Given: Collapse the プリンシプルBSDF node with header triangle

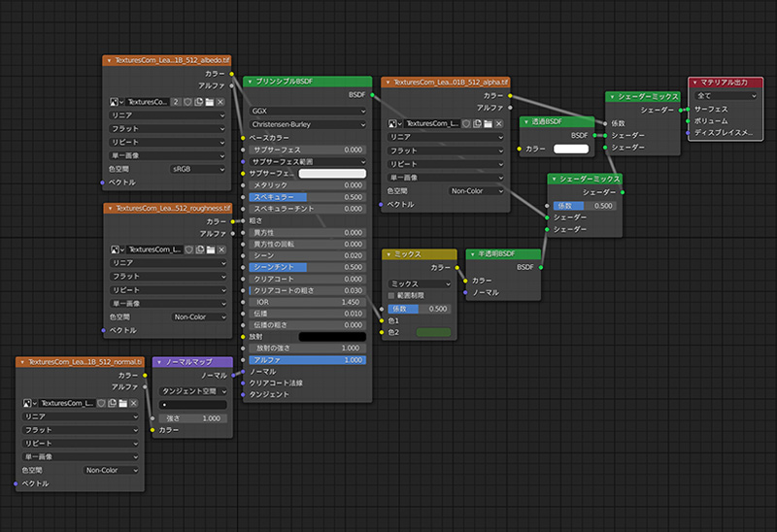Looking at the screenshot, I should [250, 83].
